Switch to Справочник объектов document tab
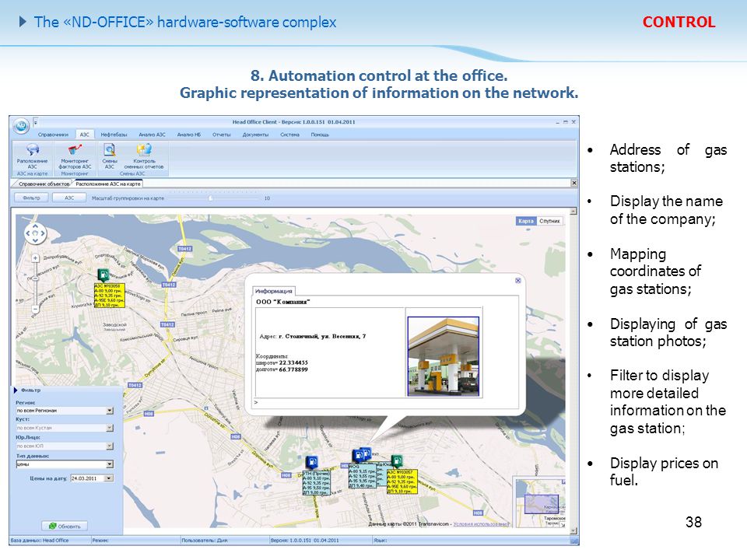Viewport: 747px width, 560px height. [43, 184]
